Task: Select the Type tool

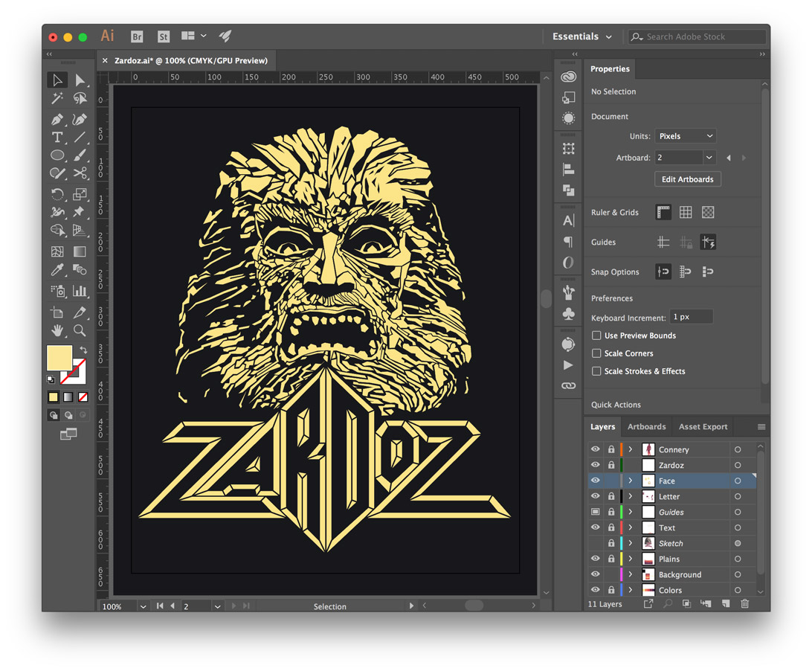Action: click(x=57, y=138)
